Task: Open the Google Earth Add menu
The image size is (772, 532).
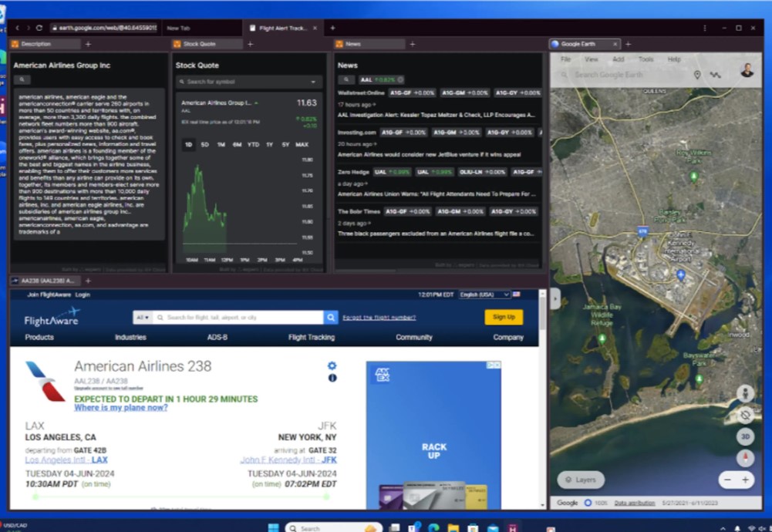Action: click(x=619, y=59)
